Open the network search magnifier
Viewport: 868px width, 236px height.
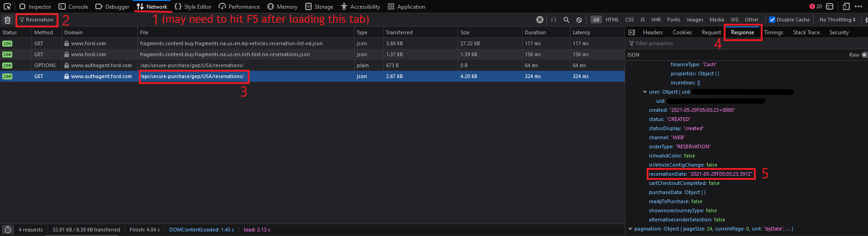(566, 20)
